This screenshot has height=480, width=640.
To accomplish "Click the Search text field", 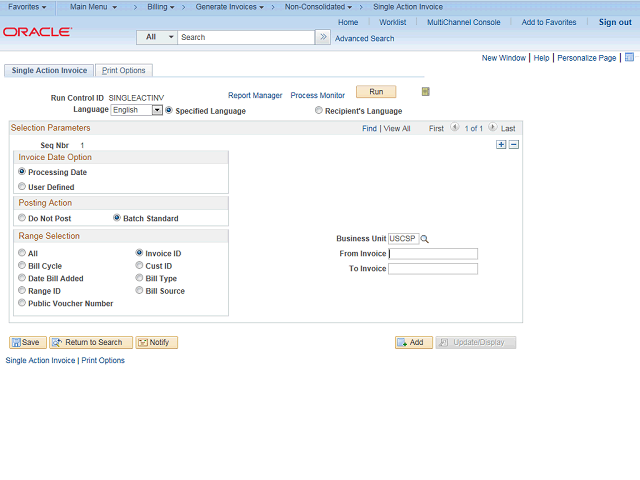I will [x=246, y=37].
